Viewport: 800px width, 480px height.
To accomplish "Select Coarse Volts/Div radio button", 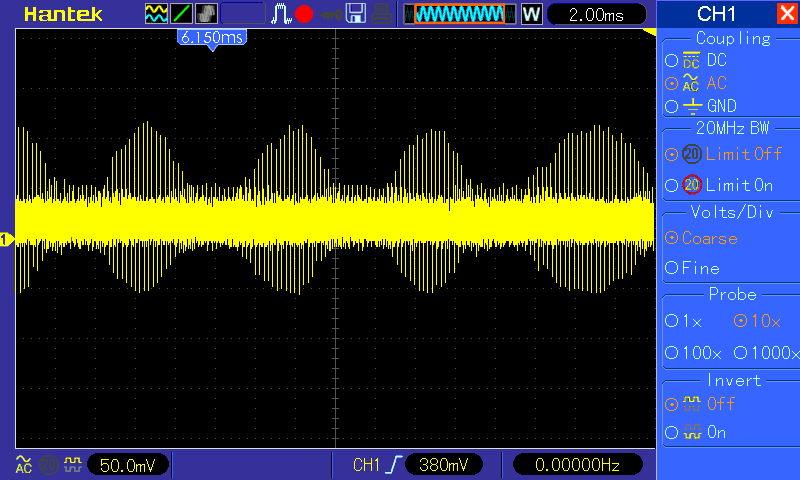I will tap(671, 238).
